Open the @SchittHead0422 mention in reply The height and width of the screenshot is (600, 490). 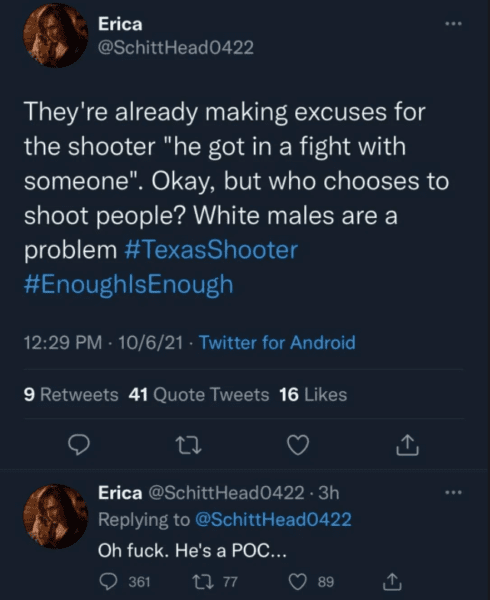point(273,520)
